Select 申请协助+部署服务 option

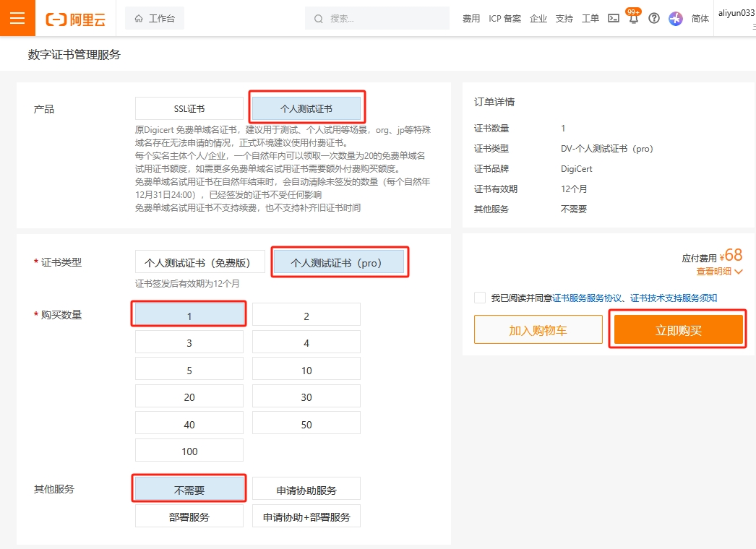306,516
